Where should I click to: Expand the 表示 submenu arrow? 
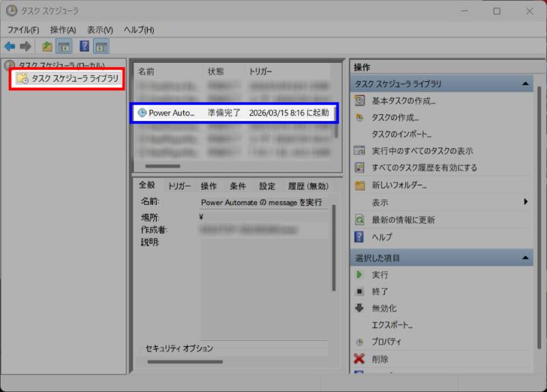[526, 202]
